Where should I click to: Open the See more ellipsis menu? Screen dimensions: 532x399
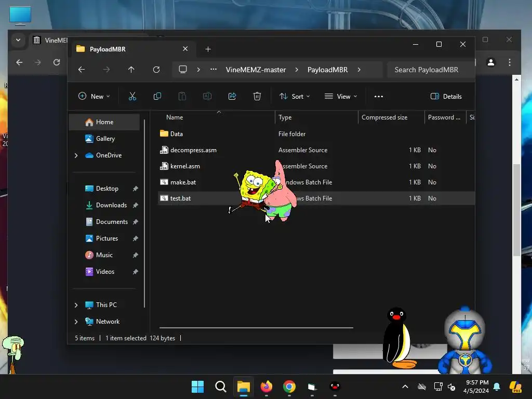379,96
